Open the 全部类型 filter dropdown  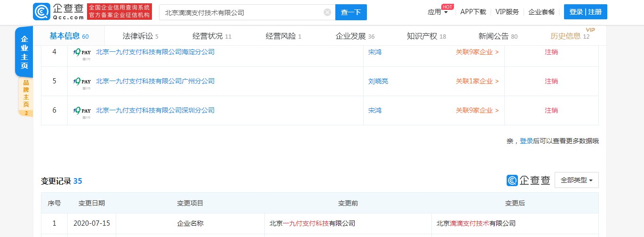pos(577,180)
